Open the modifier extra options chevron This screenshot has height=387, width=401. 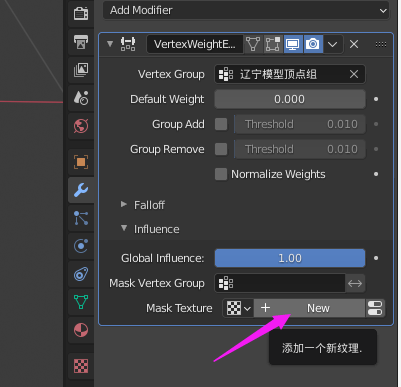click(333, 44)
